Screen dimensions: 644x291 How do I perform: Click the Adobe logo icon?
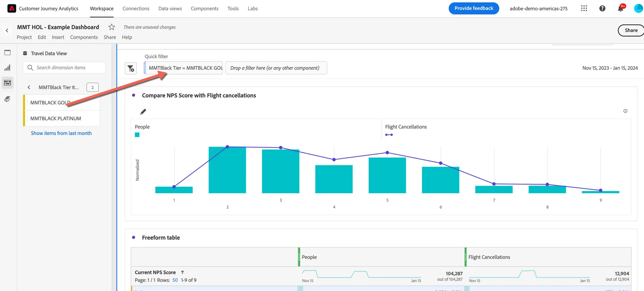(x=12, y=8)
